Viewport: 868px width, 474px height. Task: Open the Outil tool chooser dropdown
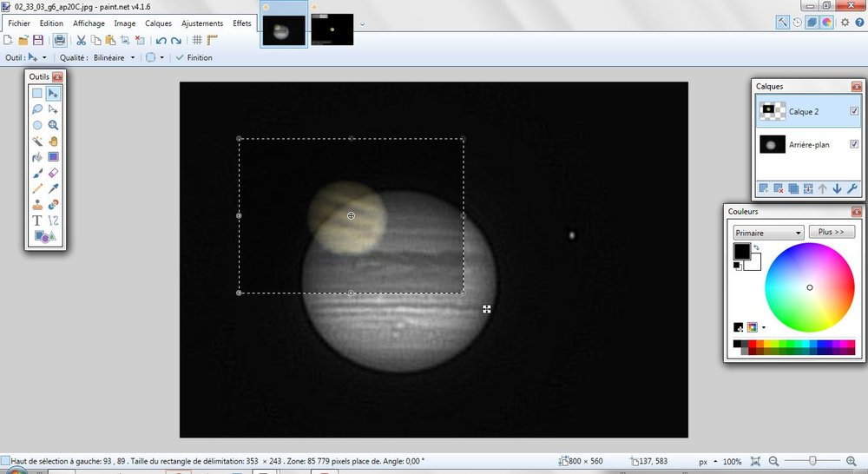(x=37, y=57)
